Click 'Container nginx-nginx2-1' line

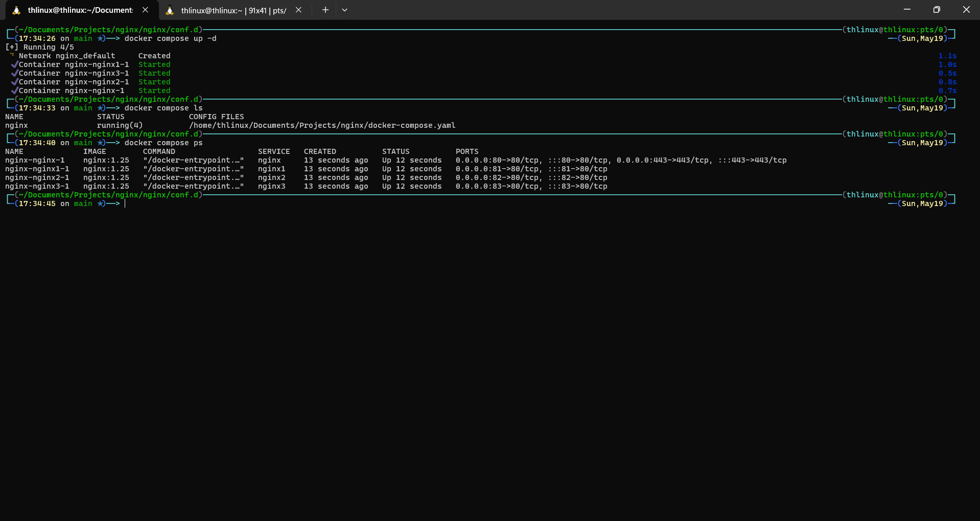click(x=74, y=82)
